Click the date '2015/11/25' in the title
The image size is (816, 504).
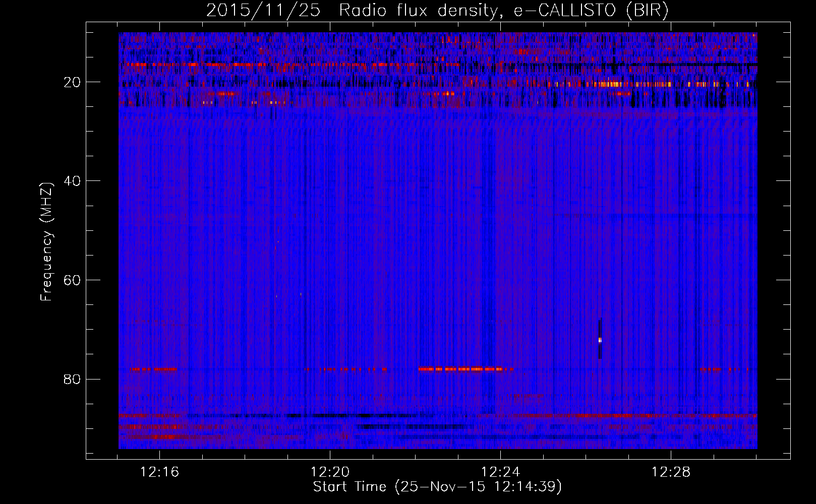pyautogui.click(x=263, y=11)
